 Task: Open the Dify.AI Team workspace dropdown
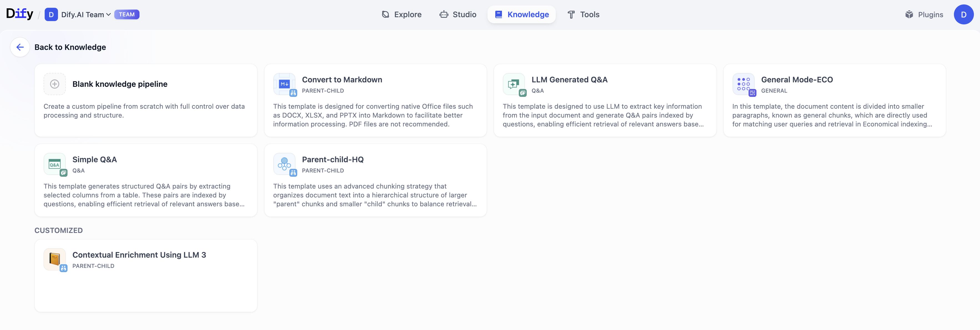[86, 14]
